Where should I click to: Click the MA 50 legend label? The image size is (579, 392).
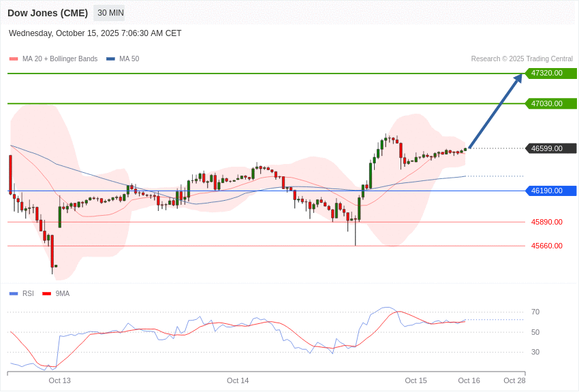(x=129, y=59)
